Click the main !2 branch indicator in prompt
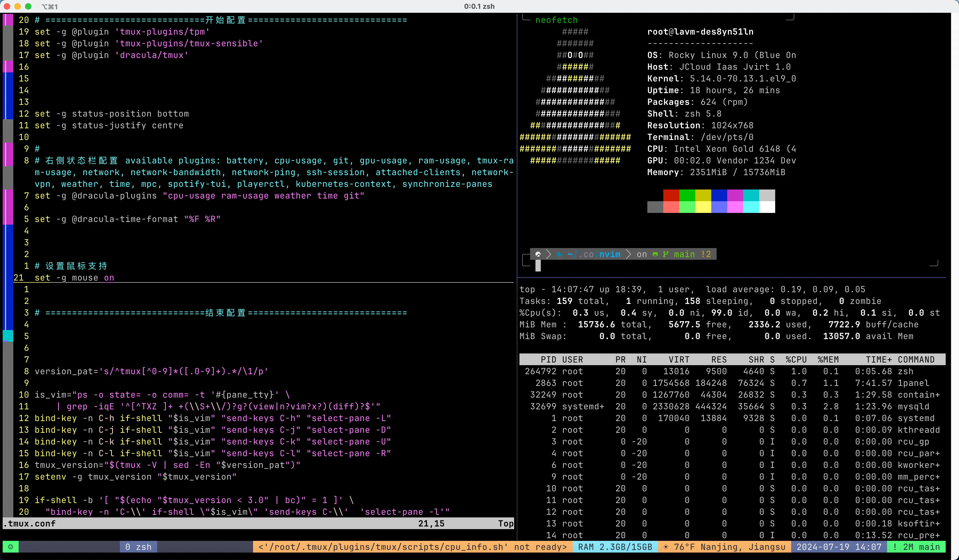The width and height of the screenshot is (959, 560). coord(692,254)
